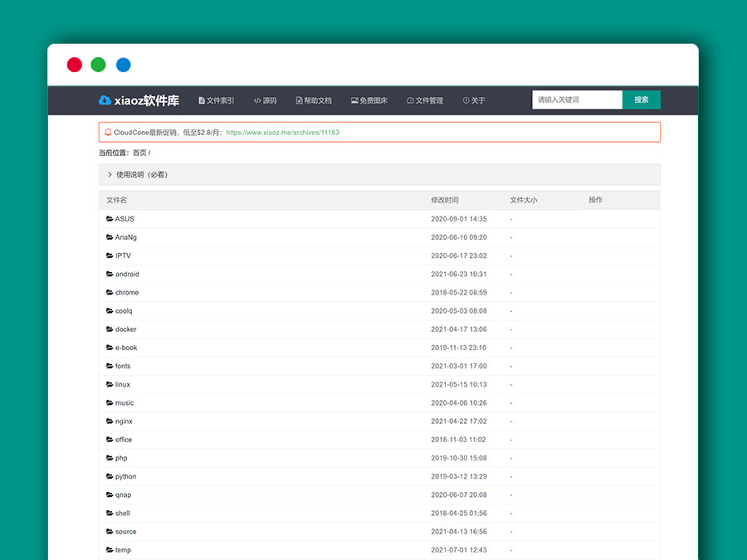747x560 pixels.
Task: Click the 文件管理 icon in the navbar
Action: click(408, 99)
